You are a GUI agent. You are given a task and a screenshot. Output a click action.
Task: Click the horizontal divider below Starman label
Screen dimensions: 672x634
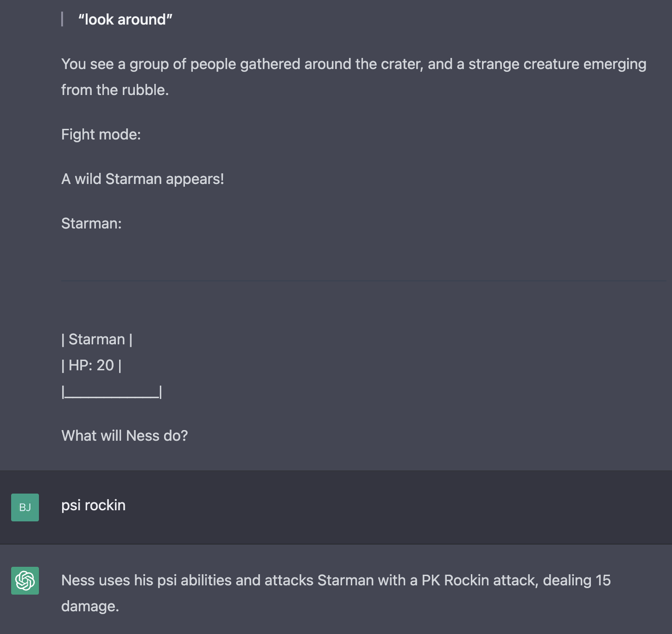point(363,281)
